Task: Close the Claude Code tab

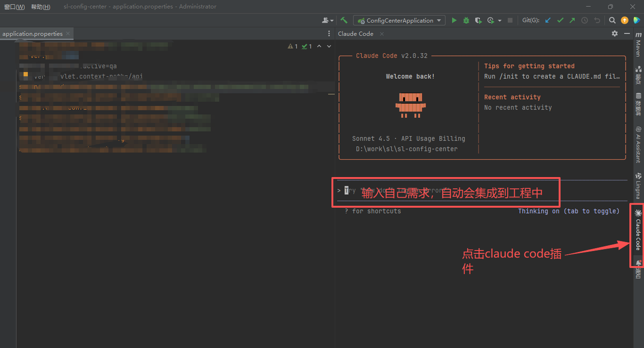Action: [x=382, y=34]
